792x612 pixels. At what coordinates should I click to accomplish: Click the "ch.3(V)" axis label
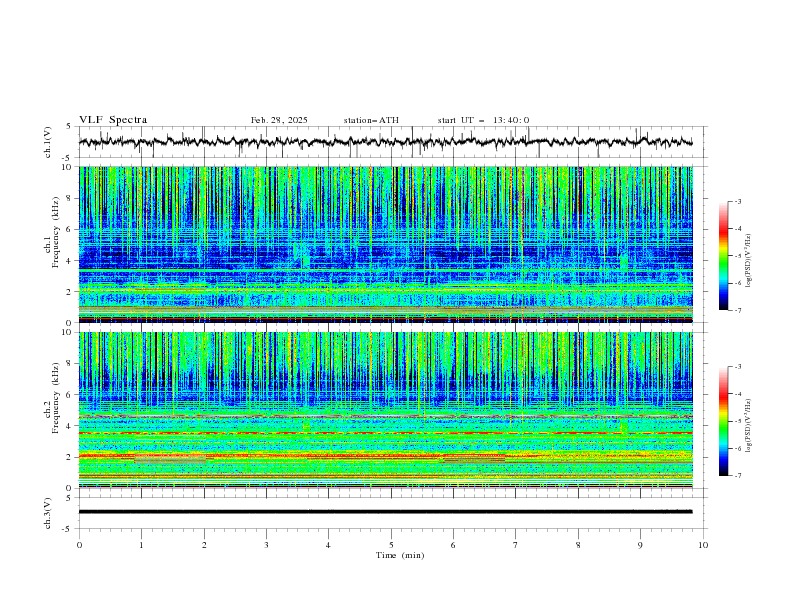click(48, 513)
